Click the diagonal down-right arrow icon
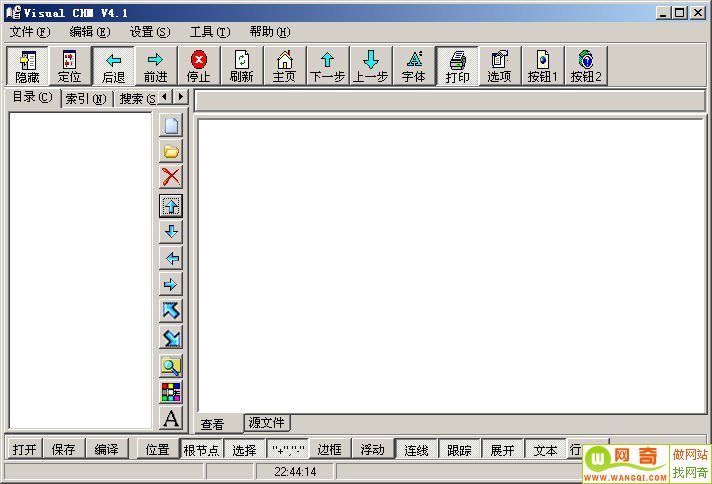Screen dimensions: 712x484 [x=171, y=337]
